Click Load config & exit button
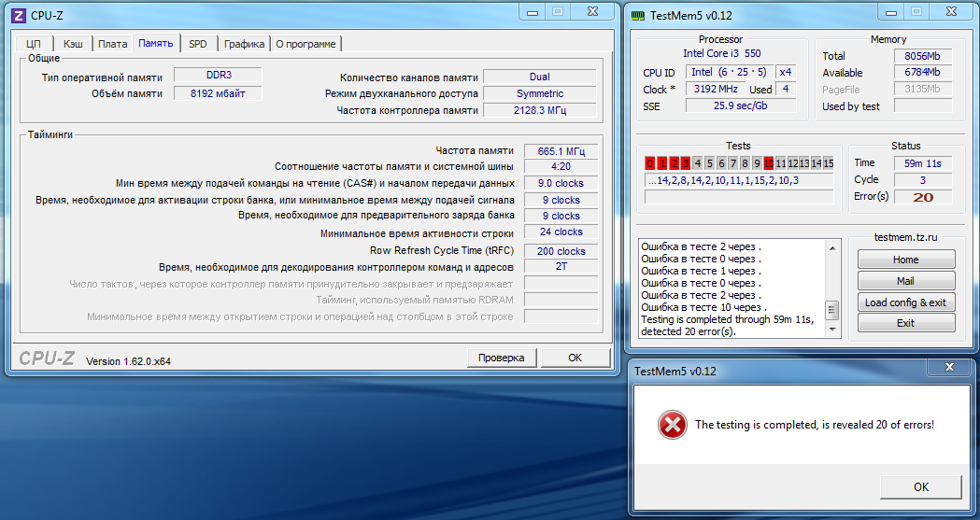Screen dimensions: 980x520 (x=905, y=302)
